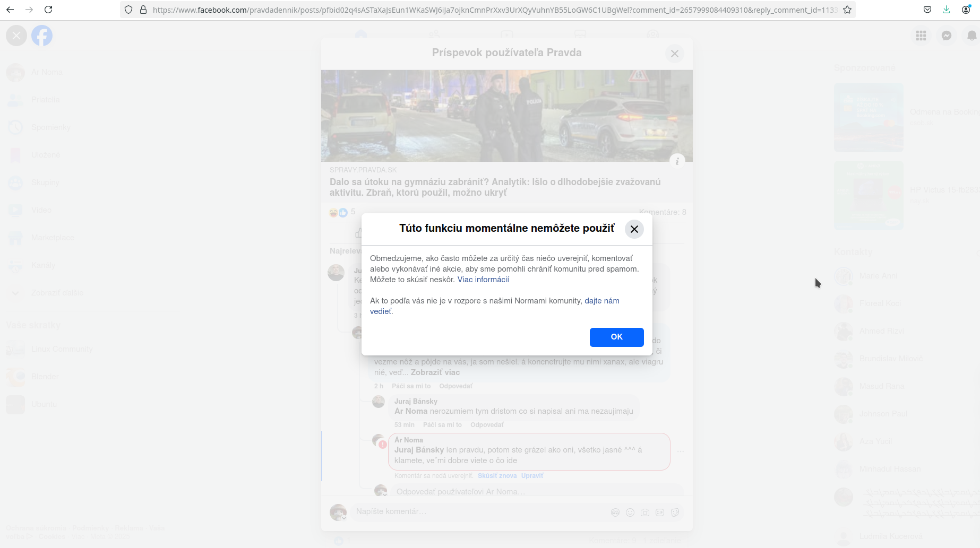Click the Facebook logo icon

42,36
